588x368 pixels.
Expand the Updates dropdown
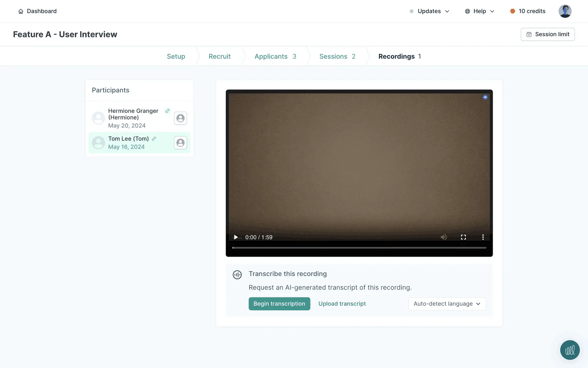pyautogui.click(x=429, y=11)
